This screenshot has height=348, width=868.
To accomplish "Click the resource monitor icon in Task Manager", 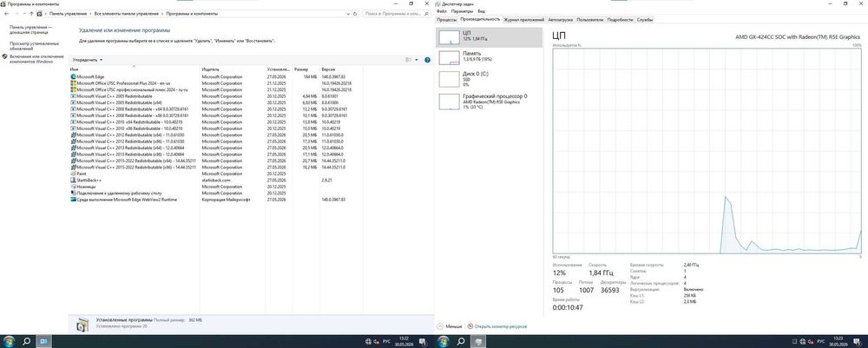I will click(x=470, y=326).
